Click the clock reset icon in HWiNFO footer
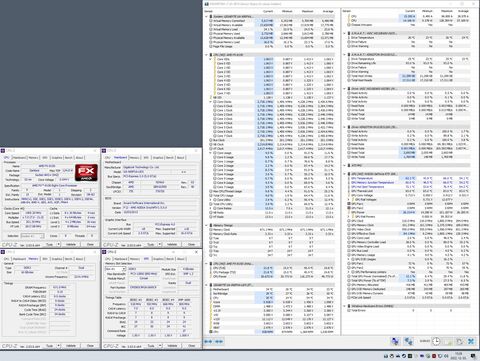Viewport: 480px width, 361px height. point(436,341)
